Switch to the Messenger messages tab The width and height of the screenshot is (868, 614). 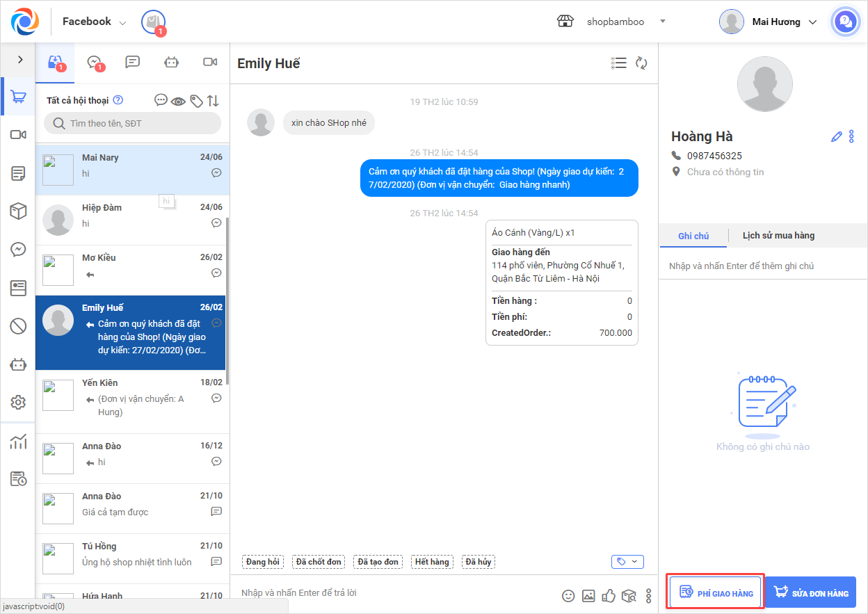coord(96,63)
